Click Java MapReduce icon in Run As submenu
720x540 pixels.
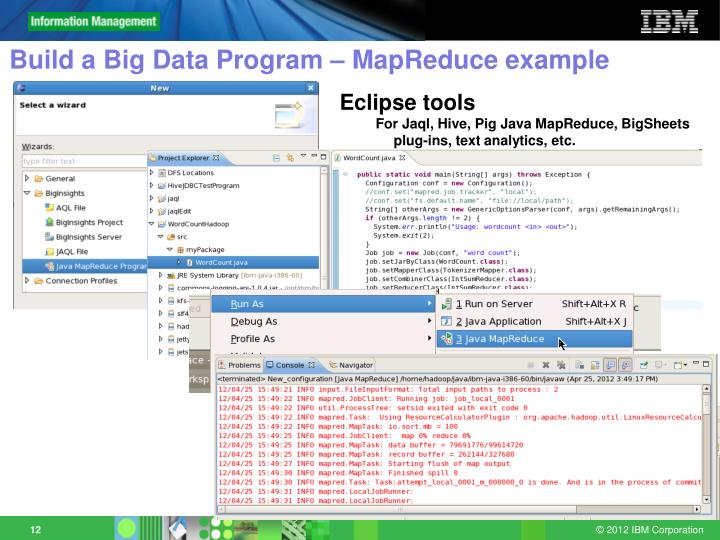446,339
